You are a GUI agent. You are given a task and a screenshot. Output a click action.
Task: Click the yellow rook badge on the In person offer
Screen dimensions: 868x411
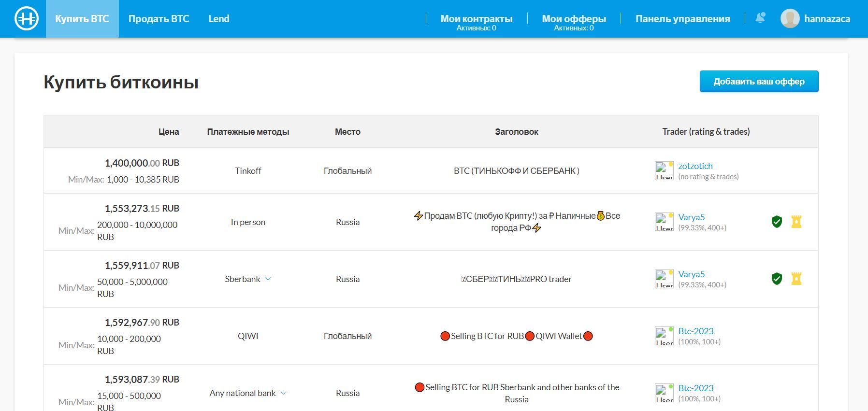796,222
